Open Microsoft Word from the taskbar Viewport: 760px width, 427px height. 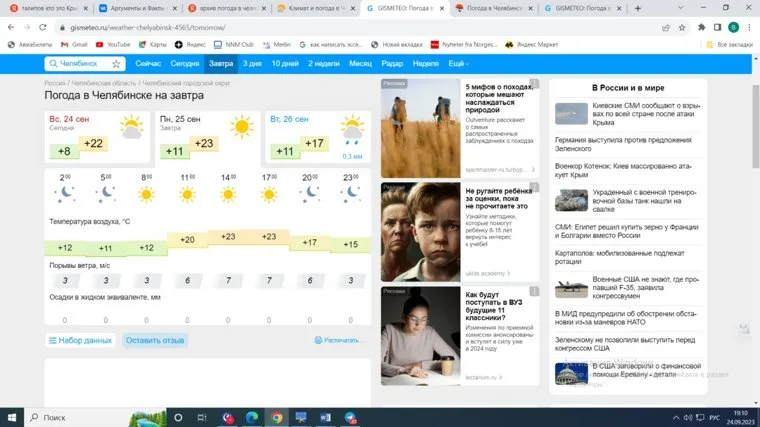(x=325, y=417)
